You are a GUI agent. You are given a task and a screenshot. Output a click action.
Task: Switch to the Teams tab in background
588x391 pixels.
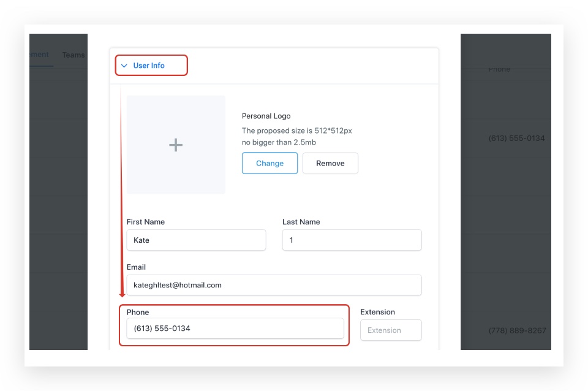click(x=73, y=55)
